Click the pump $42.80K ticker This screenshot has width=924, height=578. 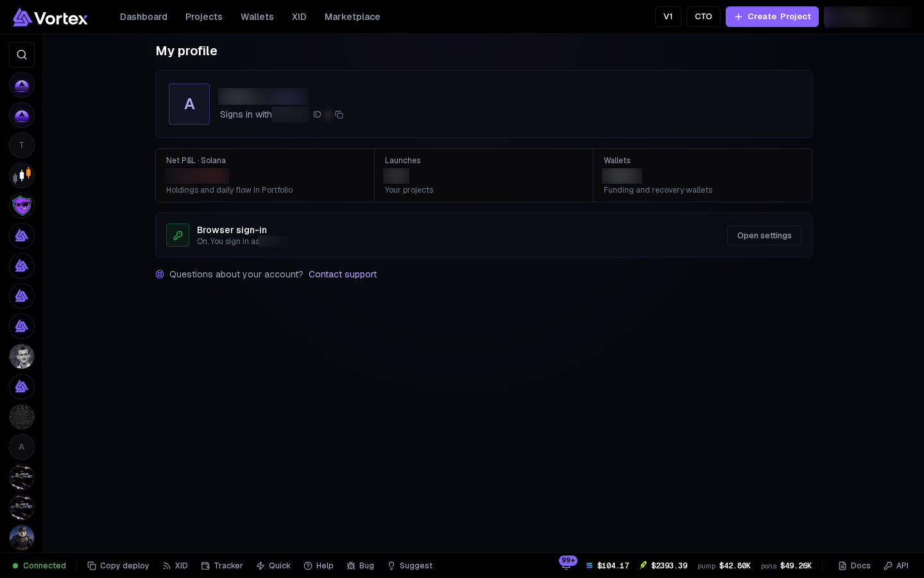[724, 566]
